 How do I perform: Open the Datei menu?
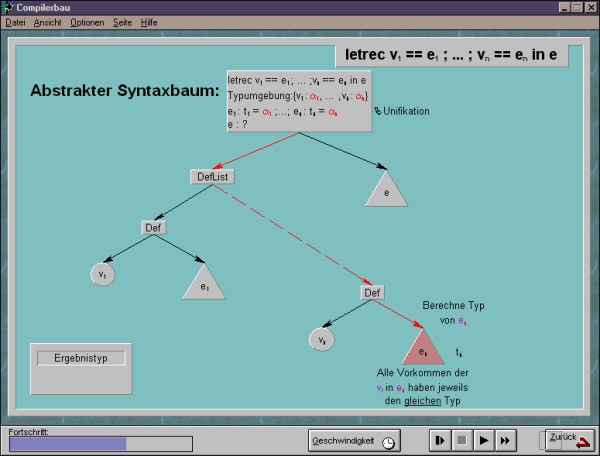coord(15,21)
